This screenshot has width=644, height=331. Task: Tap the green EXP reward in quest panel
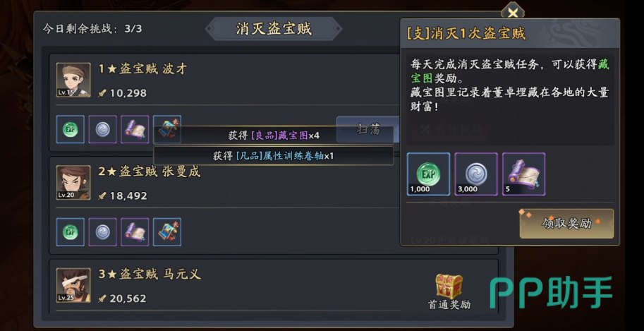428,174
